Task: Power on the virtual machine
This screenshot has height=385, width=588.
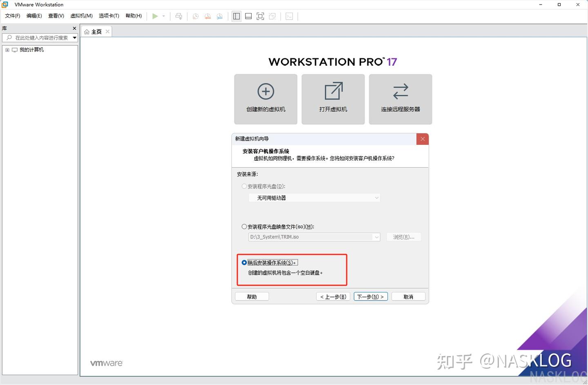Action: (155, 16)
